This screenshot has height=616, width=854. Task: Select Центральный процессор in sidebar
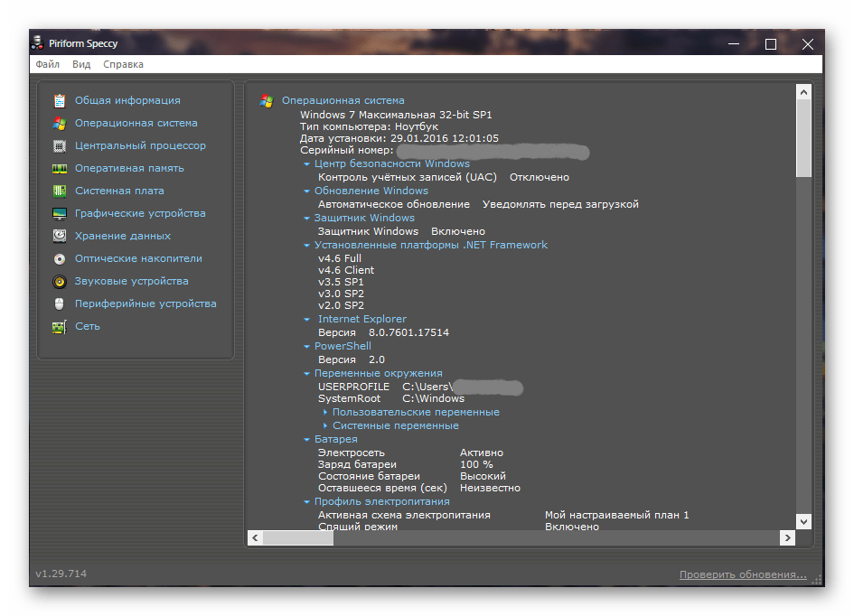140,145
